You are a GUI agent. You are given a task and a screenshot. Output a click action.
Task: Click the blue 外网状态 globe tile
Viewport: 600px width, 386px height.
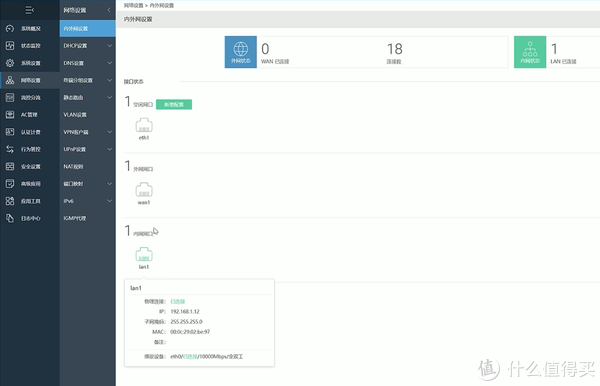click(241, 52)
